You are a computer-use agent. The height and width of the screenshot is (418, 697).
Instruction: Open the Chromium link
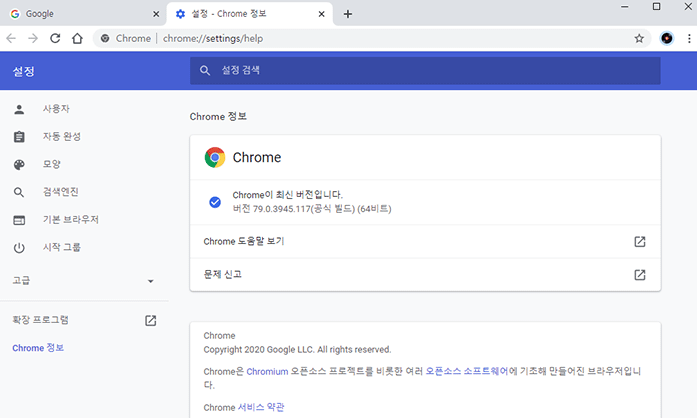click(x=267, y=371)
